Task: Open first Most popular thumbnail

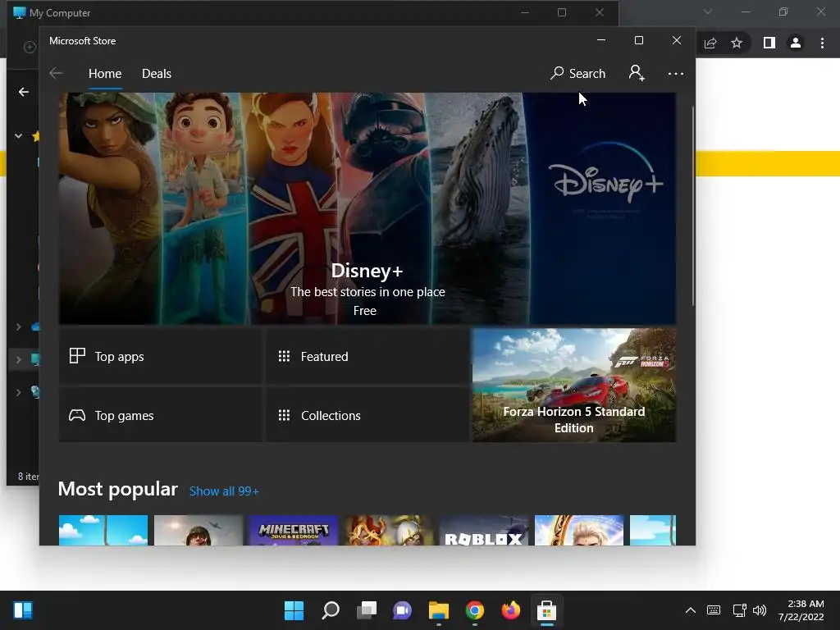Action: coord(103,531)
